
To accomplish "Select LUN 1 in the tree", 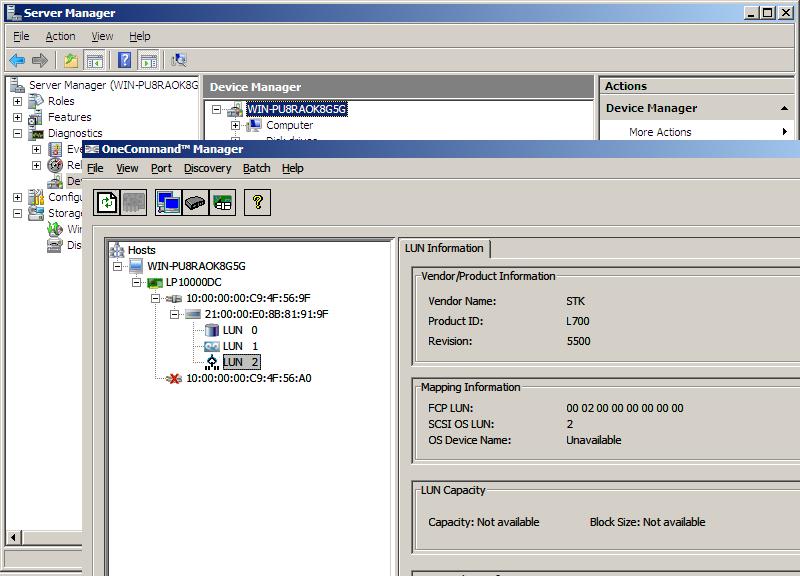I will pos(240,346).
